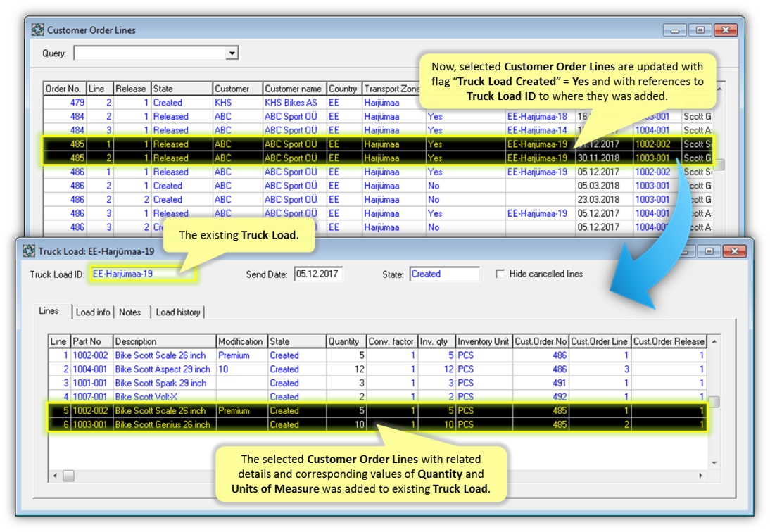Select order number 479 cell

click(x=65, y=103)
